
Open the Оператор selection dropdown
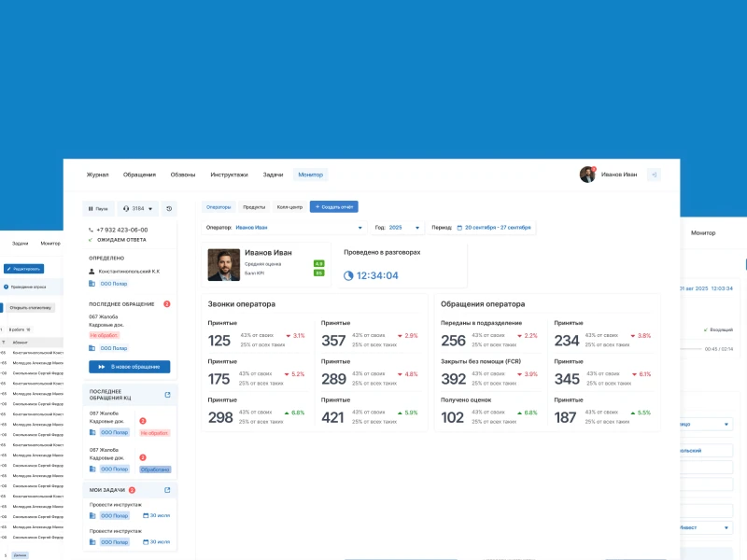pyautogui.click(x=280, y=227)
